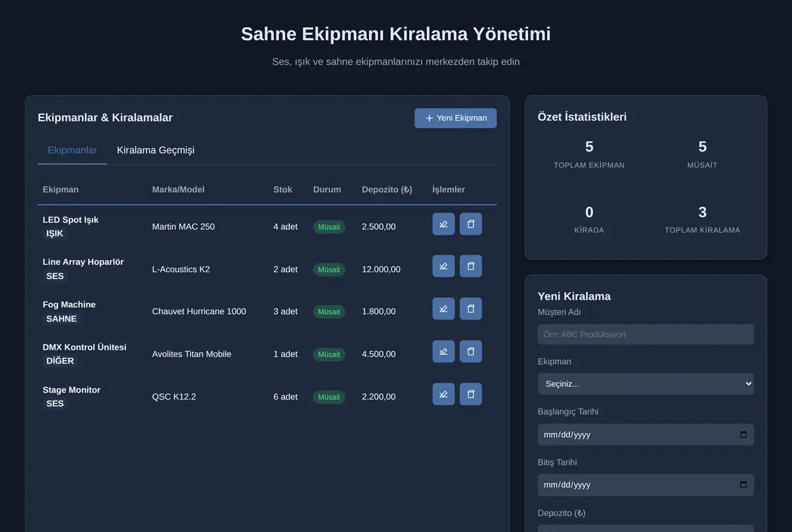Click the KİRADA statistic
The image size is (792, 532).
click(x=589, y=220)
